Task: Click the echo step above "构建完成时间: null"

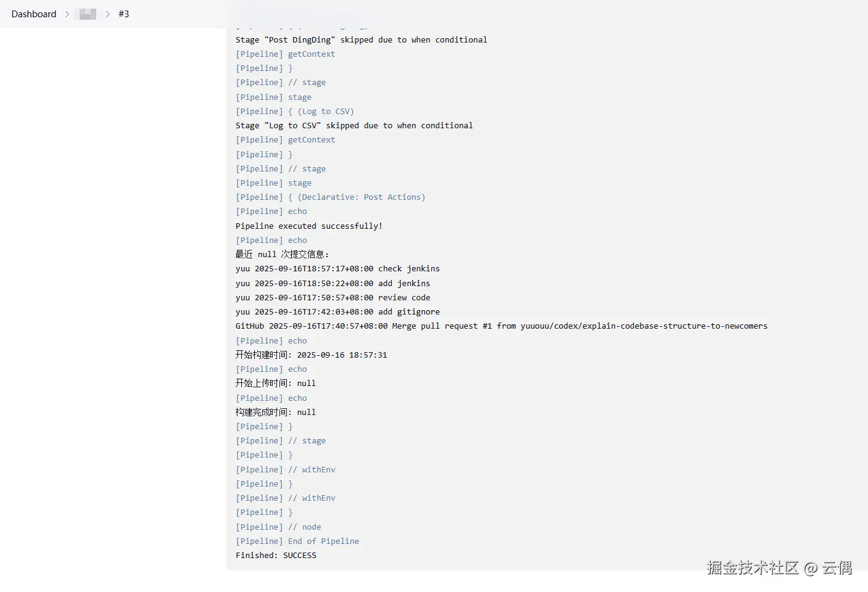Action: coord(271,398)
